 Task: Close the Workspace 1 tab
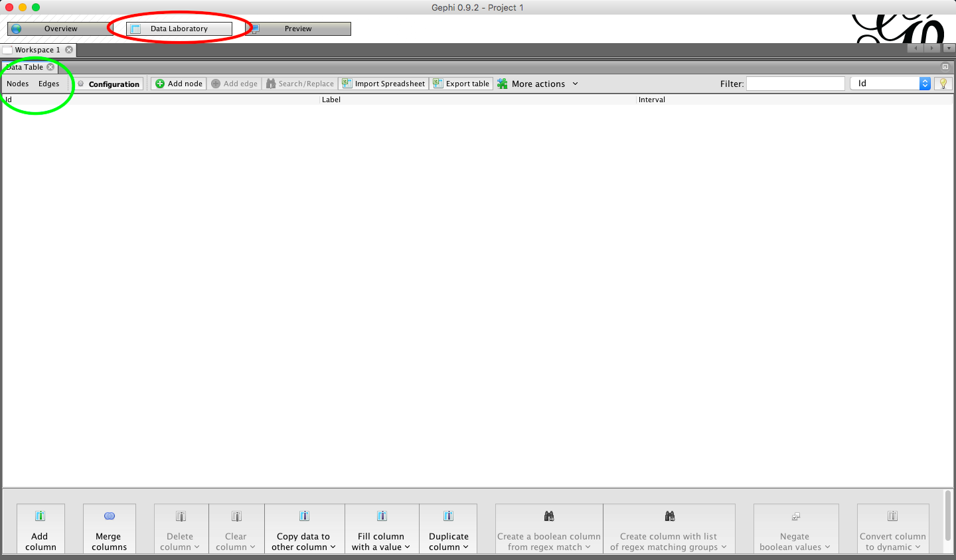click(69, 50)
